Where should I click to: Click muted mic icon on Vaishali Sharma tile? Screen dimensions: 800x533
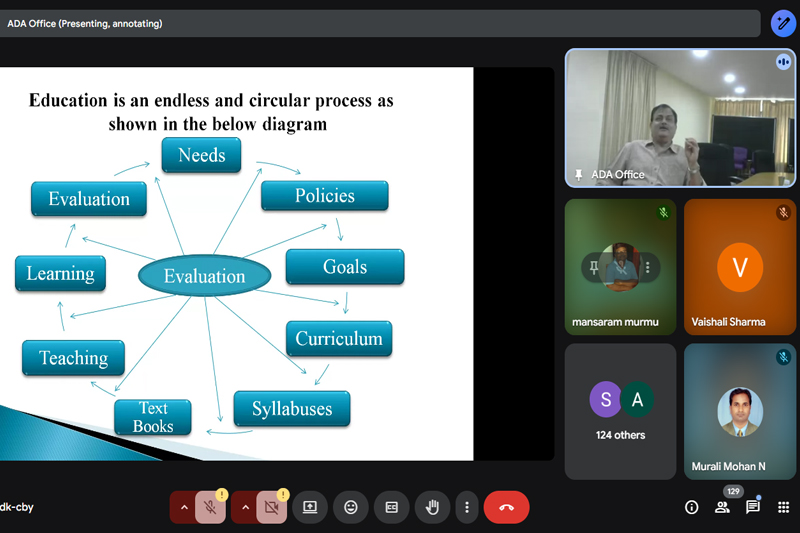click(x=783, y=212)
